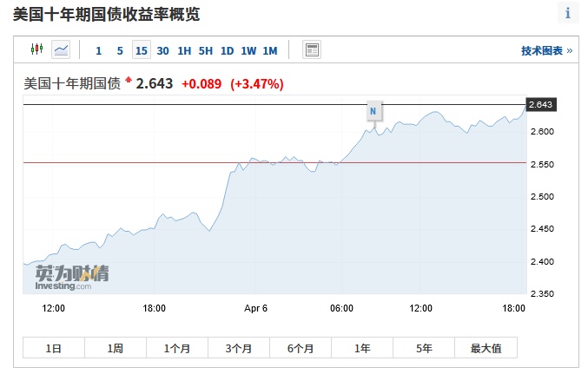Click the 2.643 current price label
Viewport: 588px width, 374px height.
click(x=540, y=105)
